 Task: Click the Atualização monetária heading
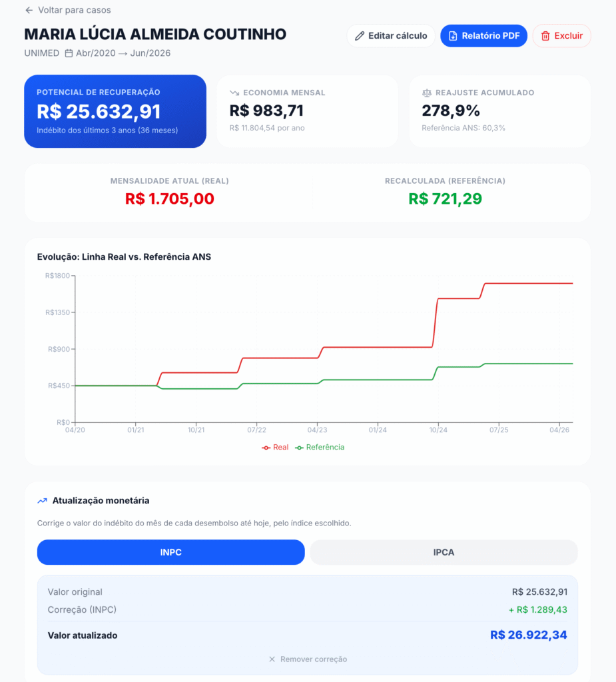pos(101,501)
